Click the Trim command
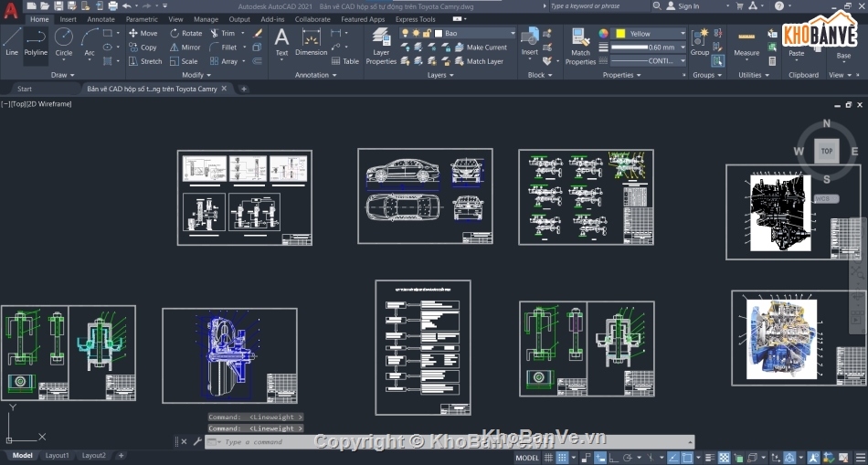Image resolution: width=868 pixels, height=465 pixels. coord(223,33)
